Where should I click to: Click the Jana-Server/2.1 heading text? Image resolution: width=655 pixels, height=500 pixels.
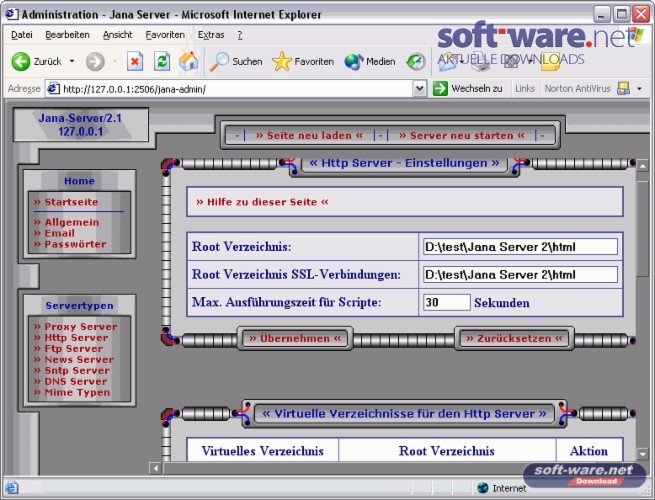pos(80,118)
